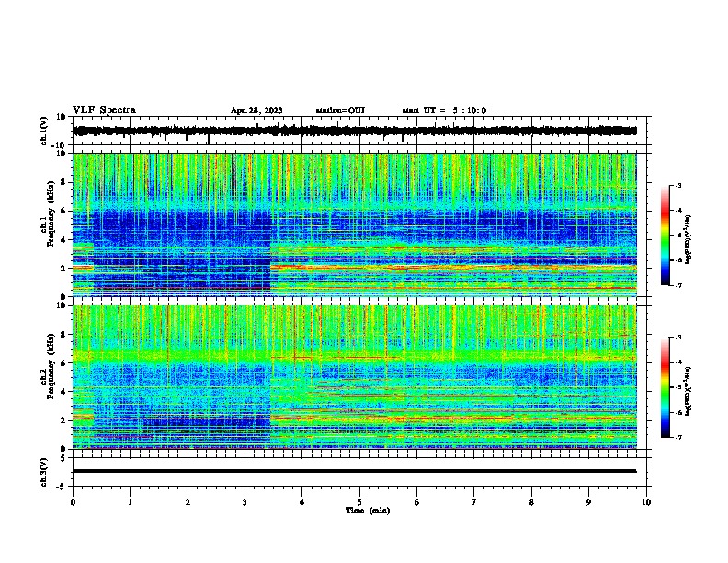Select the "start UT = 5 : 10: 0" text
Image resolution: width=728 pixels, height=563 pixels.
(444, 110)
